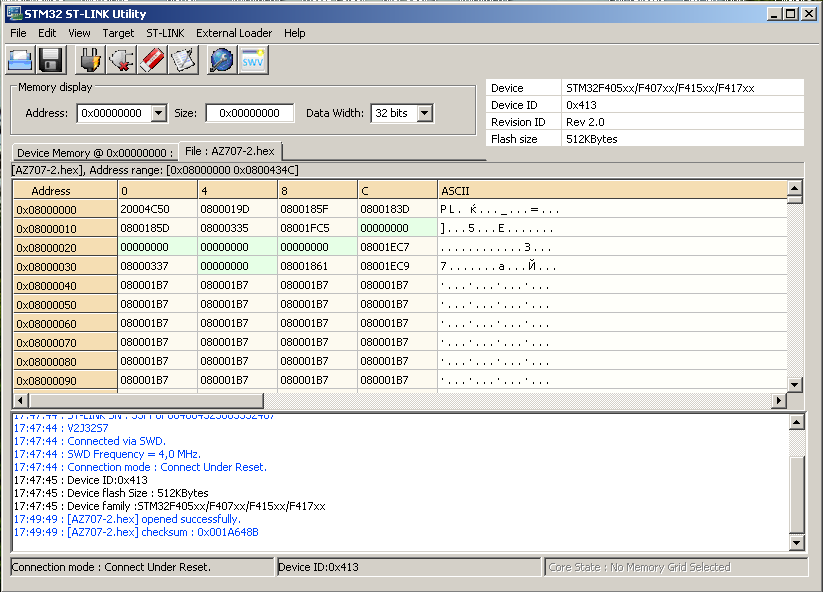Click the Size input field
Viewport: 823px width, 592px height.
click(x=250, y=113)
